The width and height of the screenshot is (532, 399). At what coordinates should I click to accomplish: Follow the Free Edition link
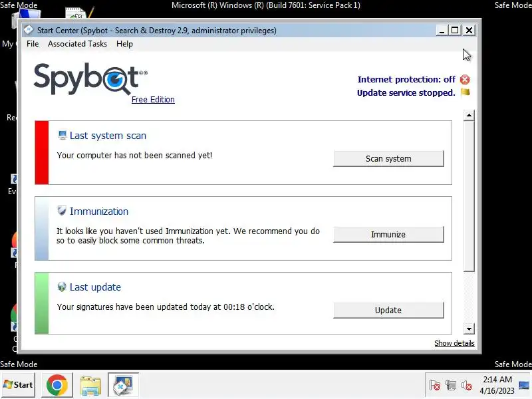tap(153, 99)
